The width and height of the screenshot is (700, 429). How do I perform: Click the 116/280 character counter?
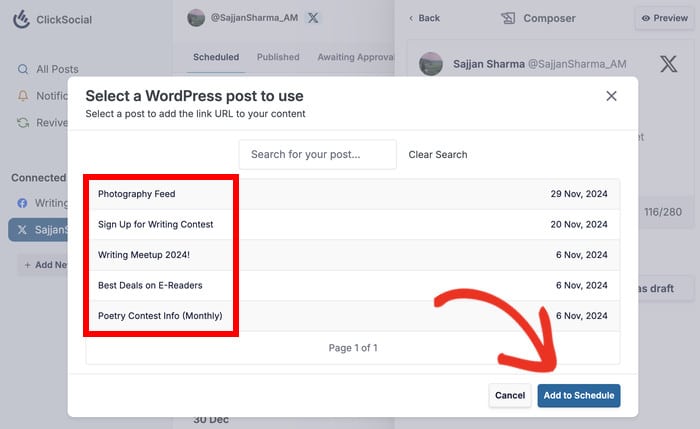(662, 212)
